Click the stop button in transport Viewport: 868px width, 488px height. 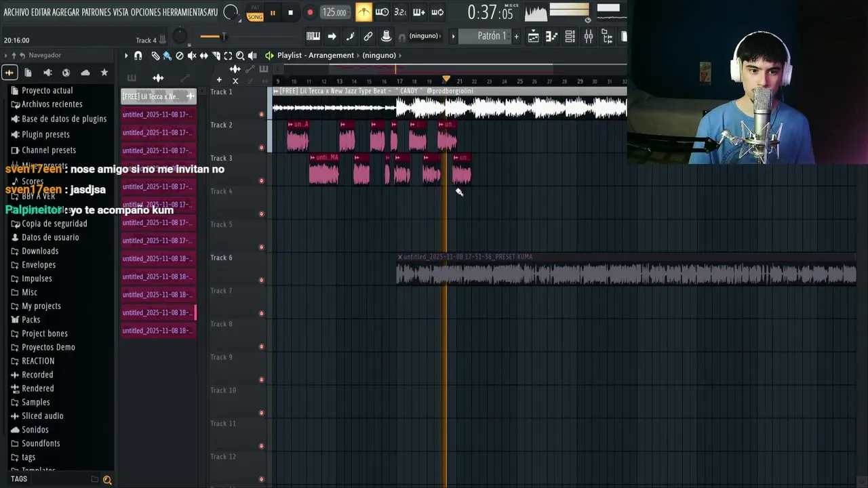pyautogui.click(x=290, y=13)
